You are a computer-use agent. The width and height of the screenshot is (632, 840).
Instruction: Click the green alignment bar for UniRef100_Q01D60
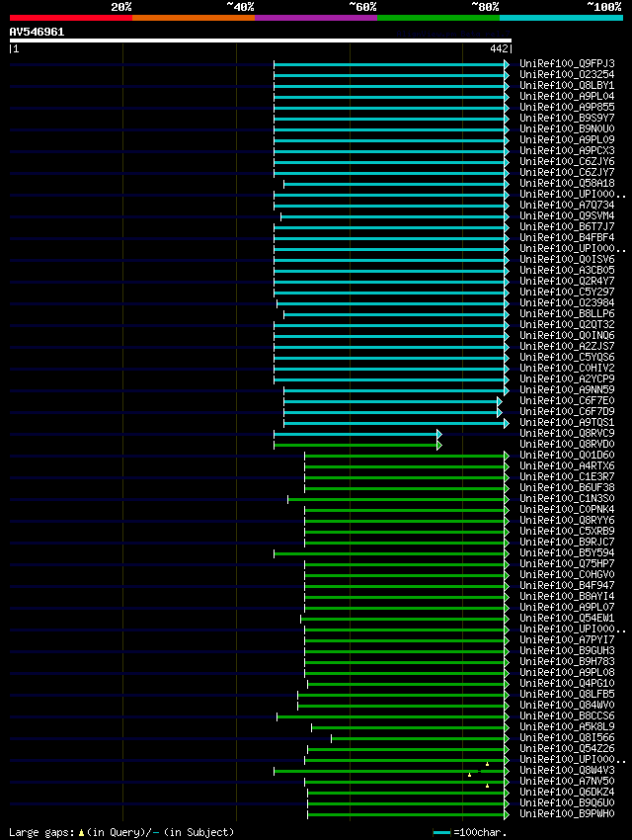click(x=405, y=456)
